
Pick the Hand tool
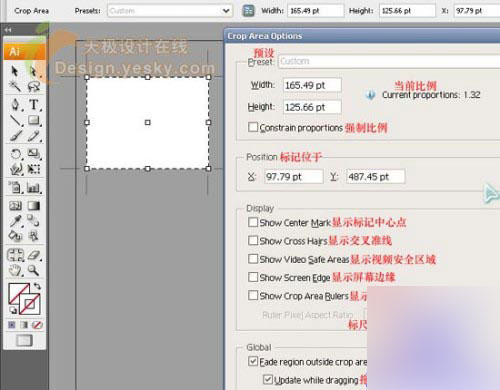click(x=15, y=270)
